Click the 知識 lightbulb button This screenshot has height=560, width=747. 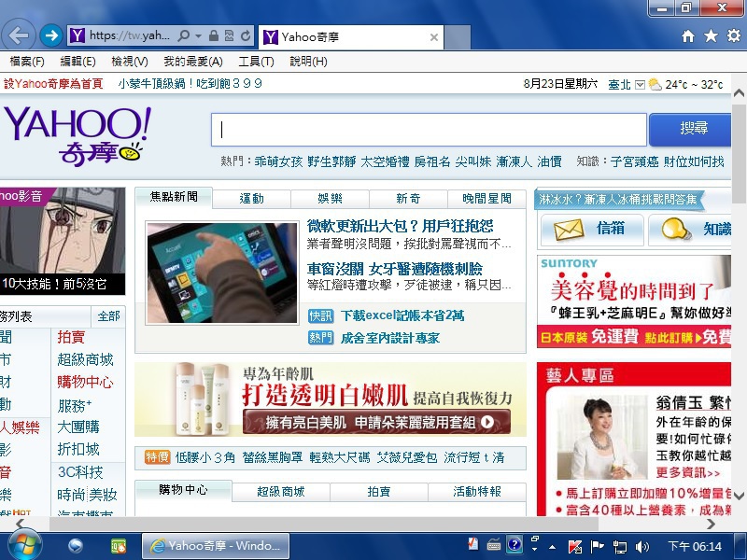[x=690, y=229]
